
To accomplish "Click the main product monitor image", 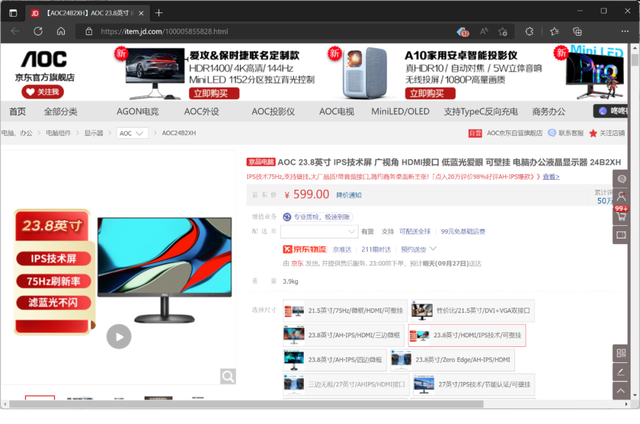I will pyautogui.click(x=164, y=269).
